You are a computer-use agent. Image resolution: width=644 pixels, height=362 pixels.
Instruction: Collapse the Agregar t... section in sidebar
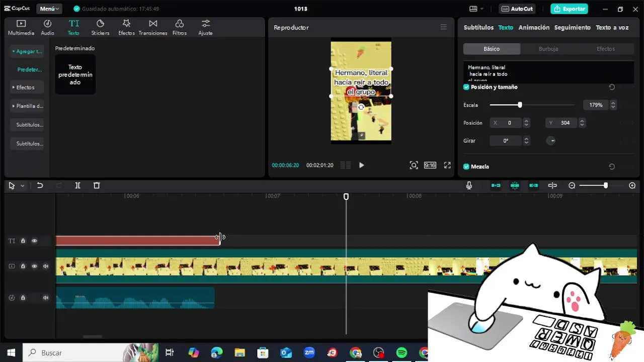click(x=27, y=51)
